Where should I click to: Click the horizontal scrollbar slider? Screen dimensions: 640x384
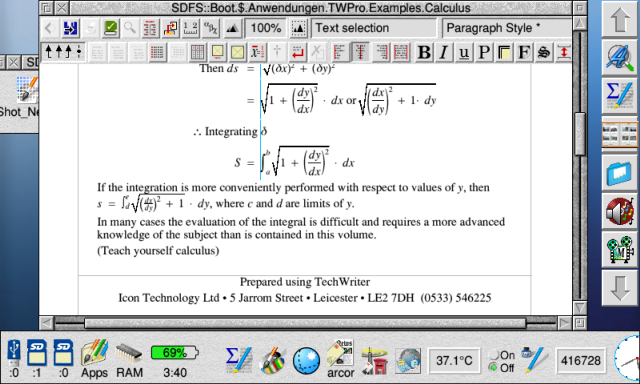(x=305, y=323)
